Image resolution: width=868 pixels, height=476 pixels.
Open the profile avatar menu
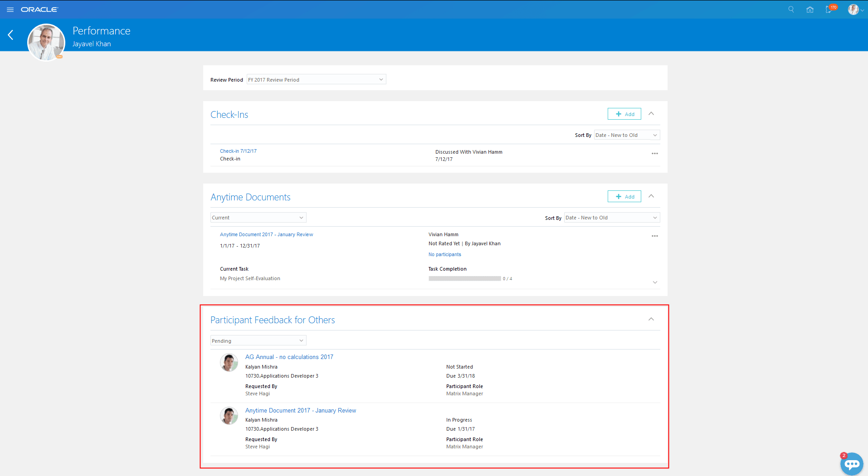[x=853, y=9]
